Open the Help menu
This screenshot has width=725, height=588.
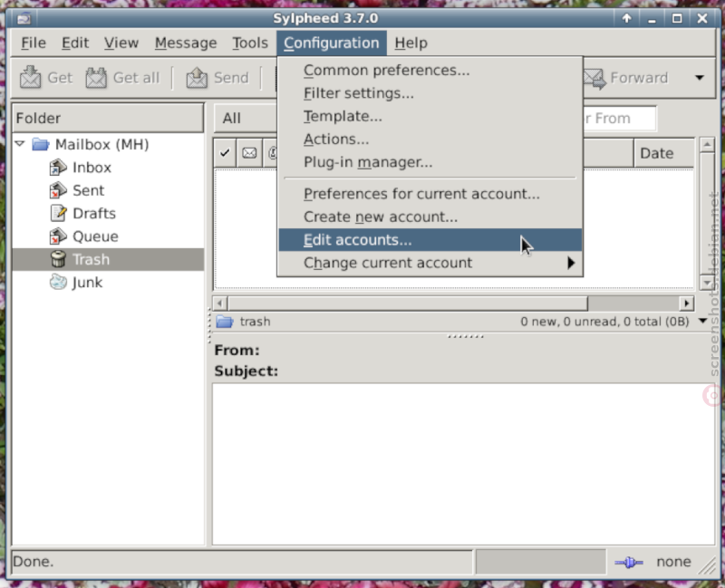click(411, 43)
